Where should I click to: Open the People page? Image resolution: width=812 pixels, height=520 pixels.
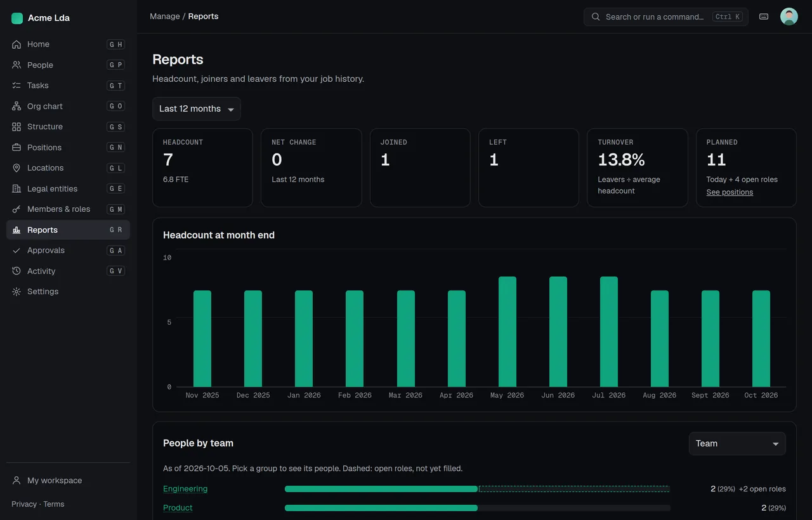coord(68,65)
